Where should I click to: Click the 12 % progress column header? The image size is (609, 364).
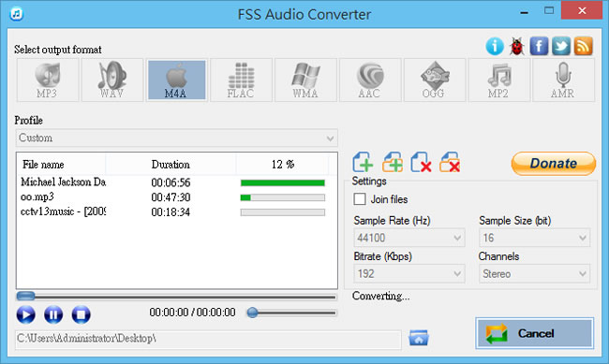(x=283, y=165)
